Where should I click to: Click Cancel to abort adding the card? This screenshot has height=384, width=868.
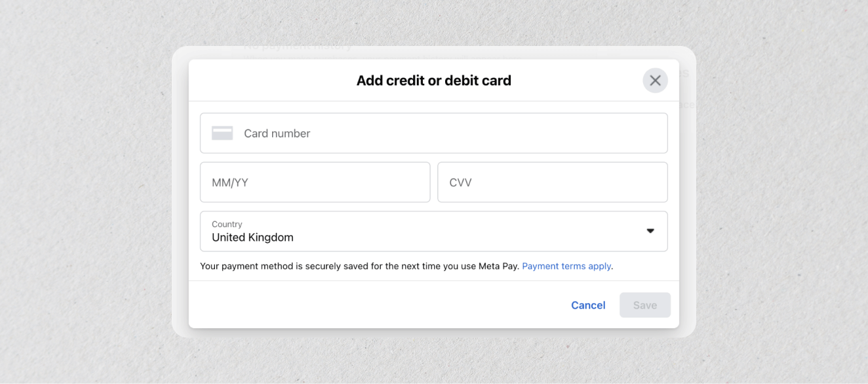(587, 305)
